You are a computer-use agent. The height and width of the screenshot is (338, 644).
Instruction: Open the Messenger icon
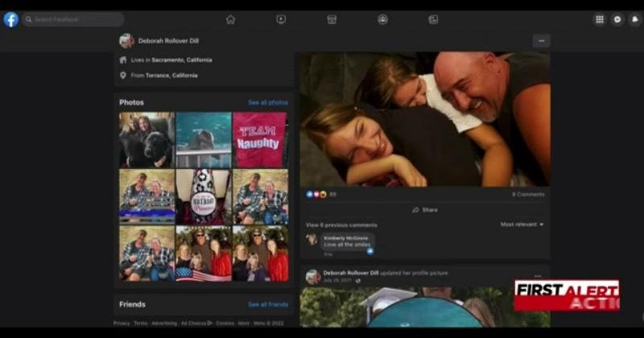(617, 19)
